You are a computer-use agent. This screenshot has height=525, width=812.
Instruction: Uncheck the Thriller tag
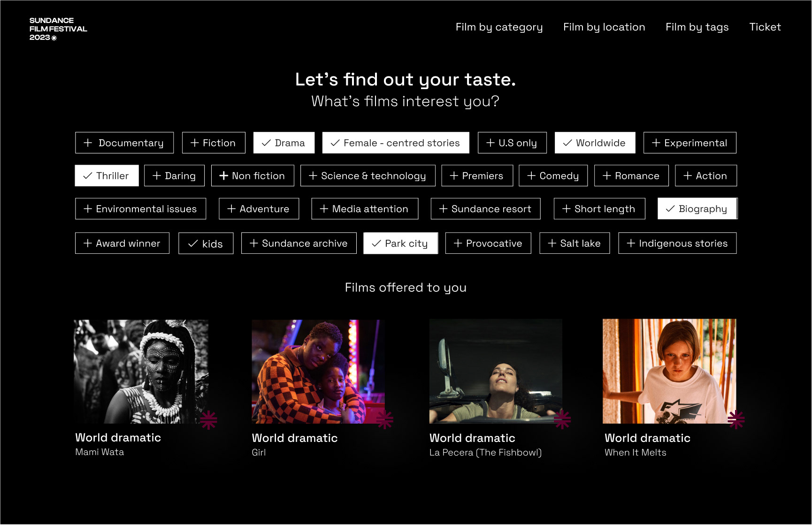[x=107, y=175]
